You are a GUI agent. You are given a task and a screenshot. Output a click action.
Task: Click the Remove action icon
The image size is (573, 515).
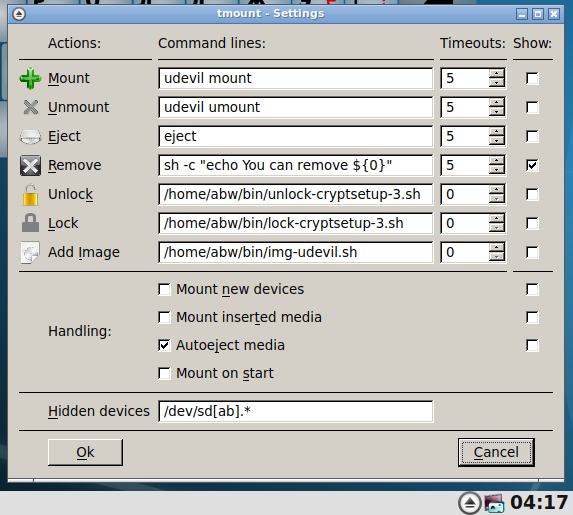(x=30, y=165)
